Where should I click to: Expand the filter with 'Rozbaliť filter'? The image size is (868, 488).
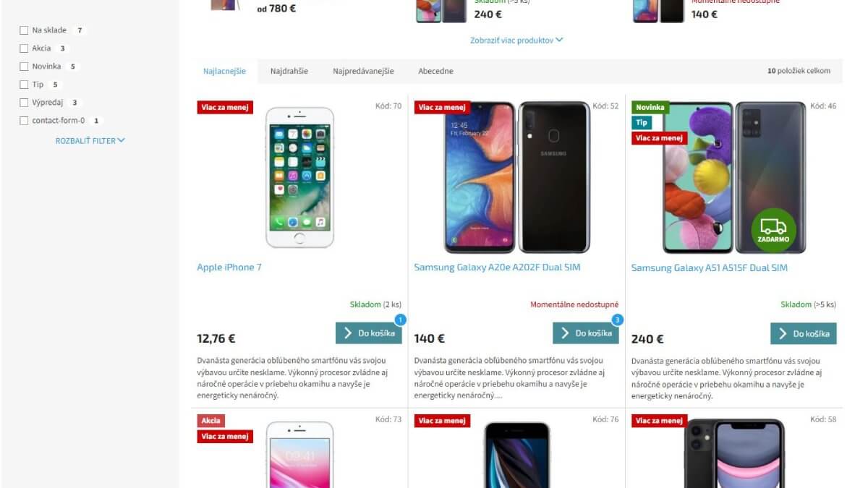click(90, 141)
